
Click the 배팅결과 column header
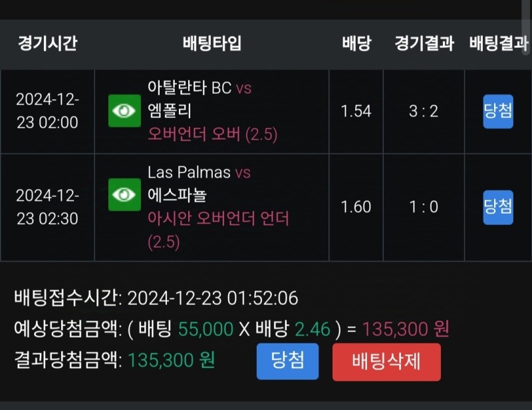pyautogui.click(x=499, y=44)
